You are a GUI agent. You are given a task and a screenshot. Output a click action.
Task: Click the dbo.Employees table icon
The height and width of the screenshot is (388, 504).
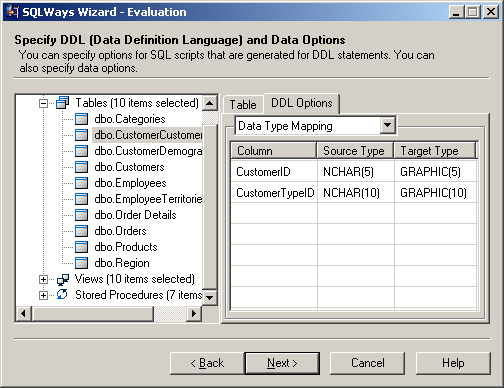(81, 183)
